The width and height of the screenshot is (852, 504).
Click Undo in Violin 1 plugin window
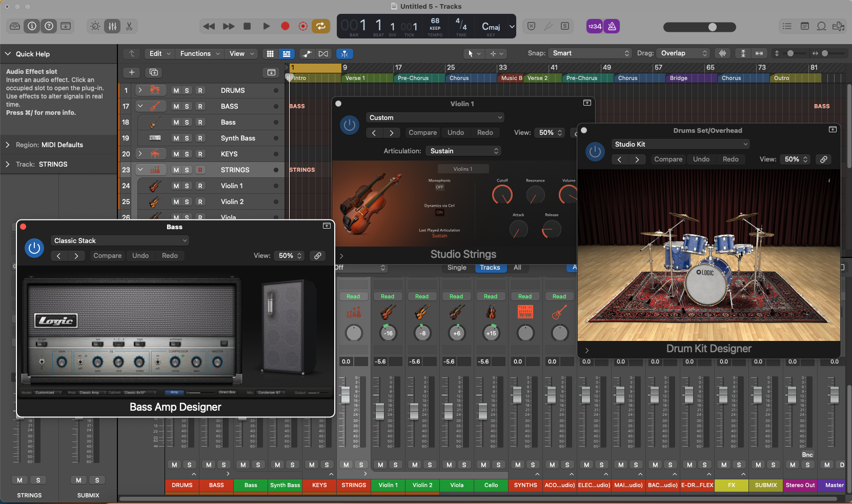455,133
